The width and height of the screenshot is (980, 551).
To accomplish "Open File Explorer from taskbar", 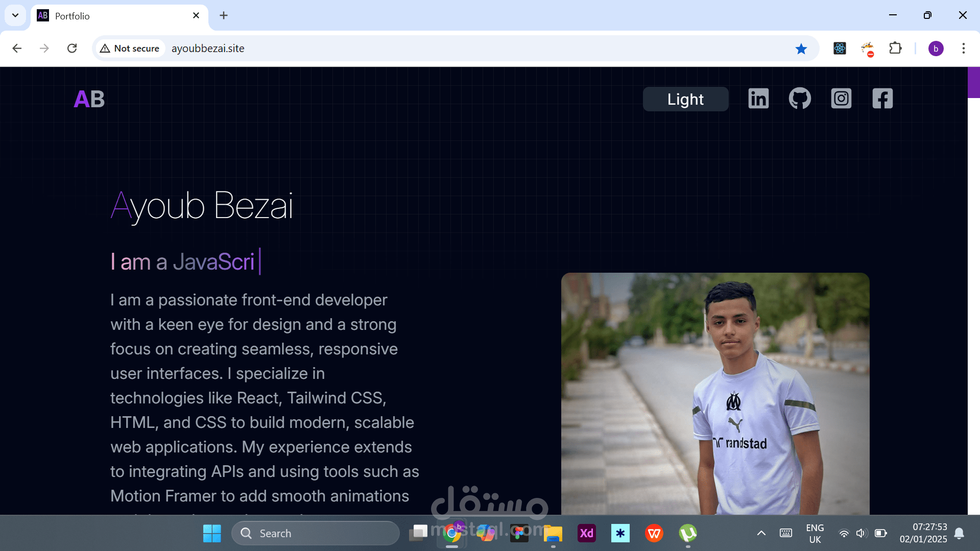I will tap(553, 533).
